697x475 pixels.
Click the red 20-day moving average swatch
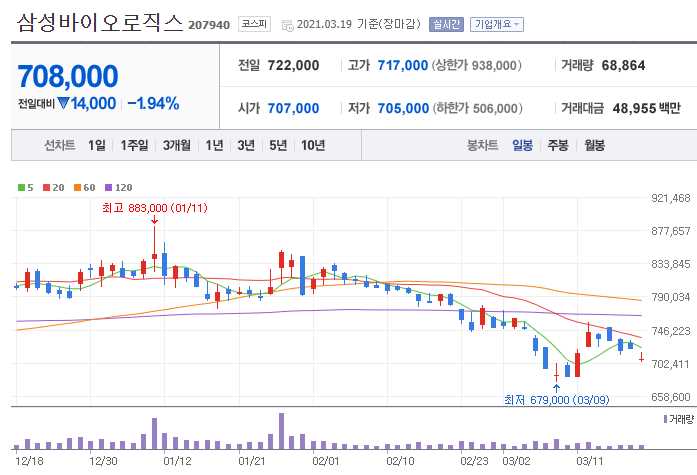tap(46, 188)
